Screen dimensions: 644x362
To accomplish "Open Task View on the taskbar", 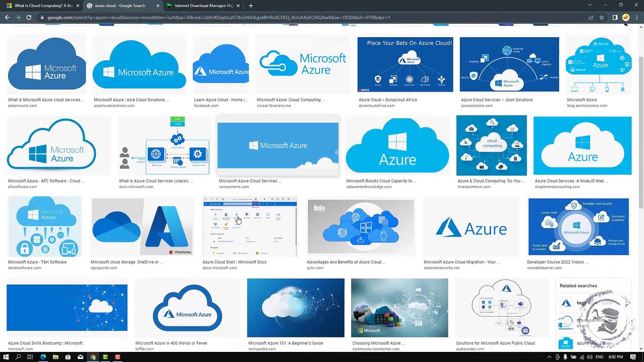I will tap(30, 357).
